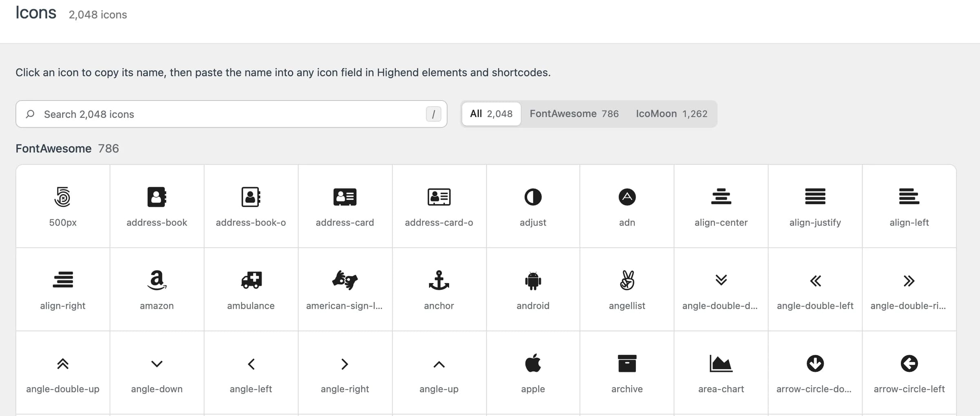The height and width of the screenshot is (416, 980).
Task: Show all 2,048 icons tab
Action: pos(491,114)
